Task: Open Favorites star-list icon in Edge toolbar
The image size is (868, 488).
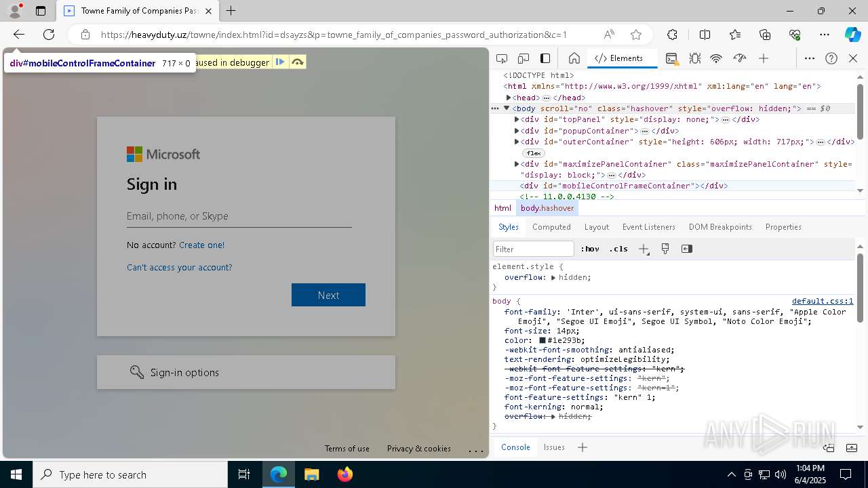Action: click(735, 35)
